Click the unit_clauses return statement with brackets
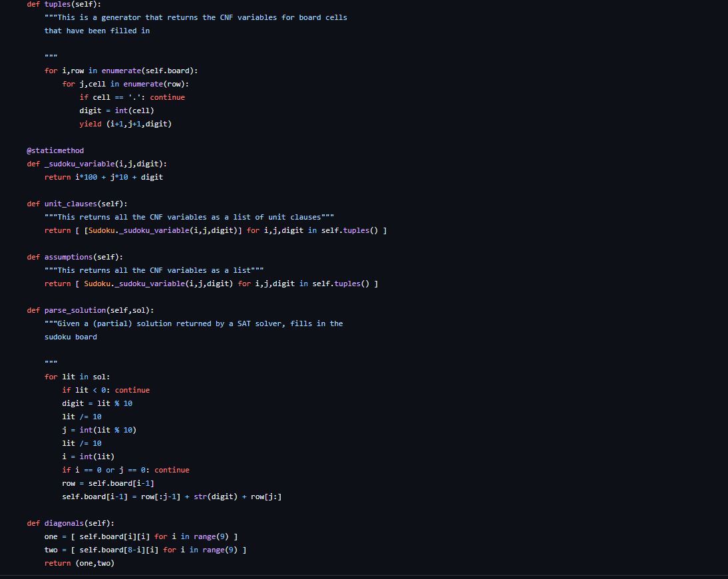Image resolution: width=728 pixels, height=579 pixels. pos(216,230)
